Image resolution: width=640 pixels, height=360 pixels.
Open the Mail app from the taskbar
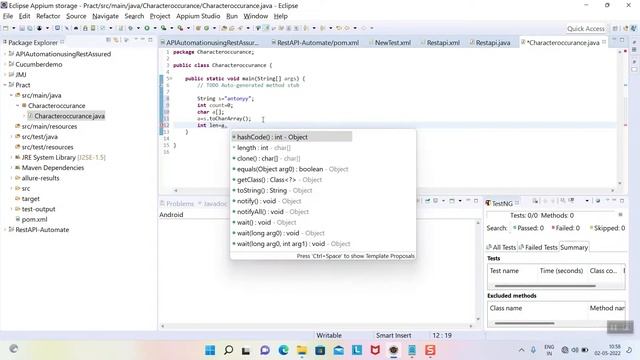coord(338,350)
